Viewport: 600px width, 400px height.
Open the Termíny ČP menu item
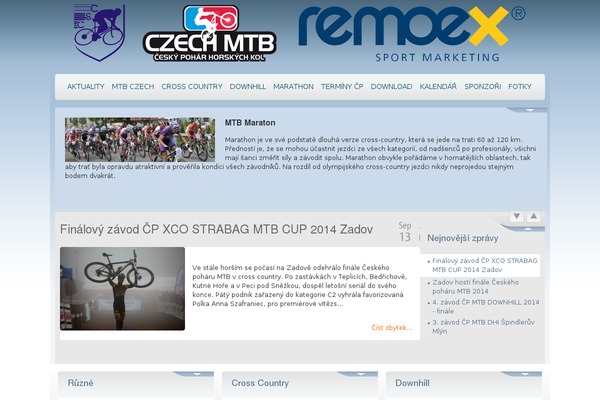[x=342, y=87]
